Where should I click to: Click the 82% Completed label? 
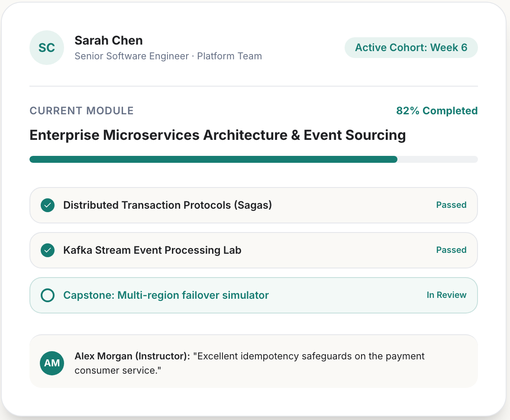[437, 110]
